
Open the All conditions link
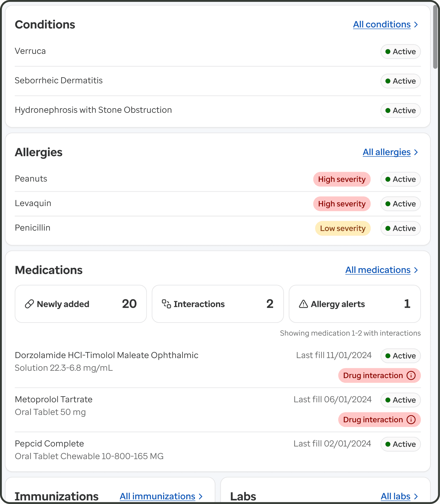(x=382, y=25)
